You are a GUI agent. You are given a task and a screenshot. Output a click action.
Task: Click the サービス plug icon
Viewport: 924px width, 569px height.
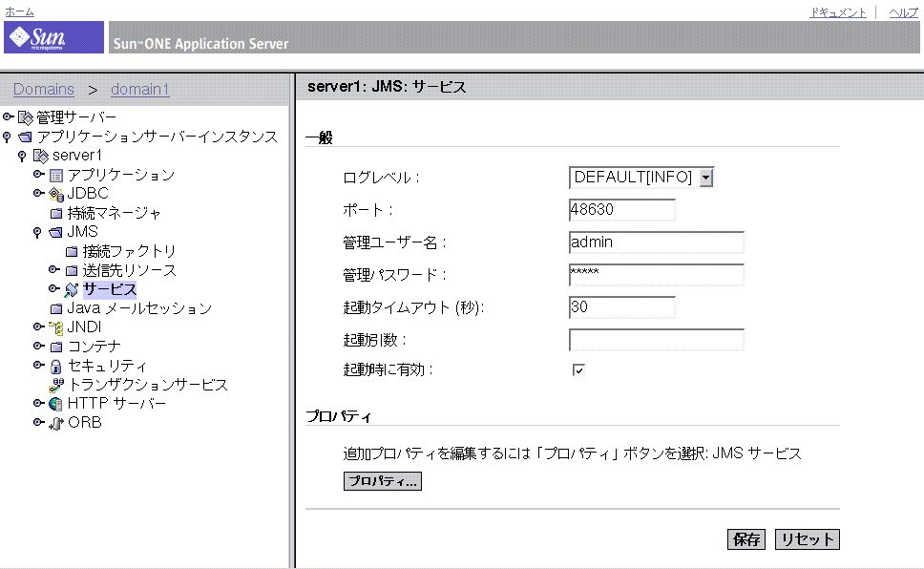(72, 289)
